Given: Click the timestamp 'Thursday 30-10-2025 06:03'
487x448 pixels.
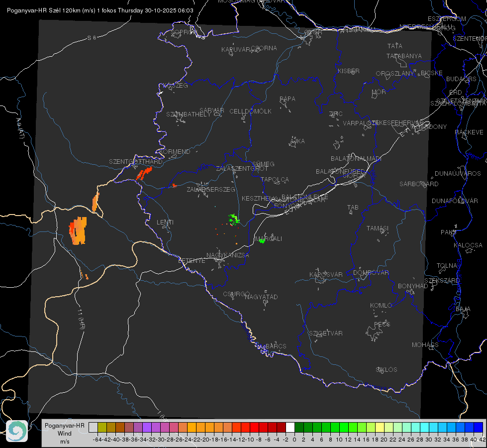Looking at the screenshot, I should point(156,10).
